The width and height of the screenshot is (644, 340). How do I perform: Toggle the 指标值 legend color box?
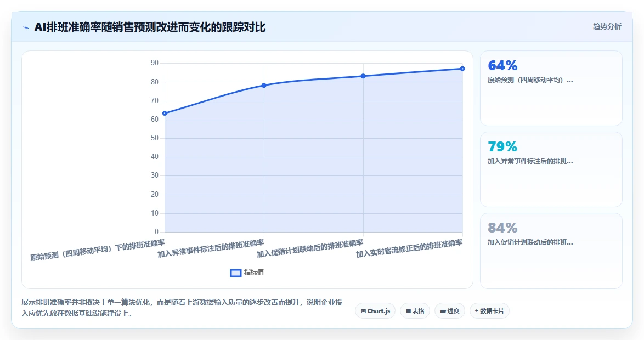[x=235, y=273]
